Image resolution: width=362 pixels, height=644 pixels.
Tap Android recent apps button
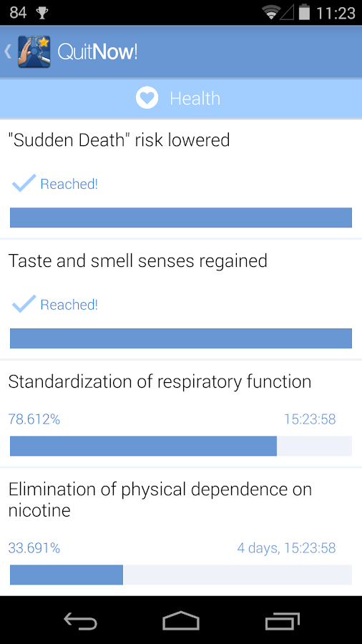[x=282, y=620]
